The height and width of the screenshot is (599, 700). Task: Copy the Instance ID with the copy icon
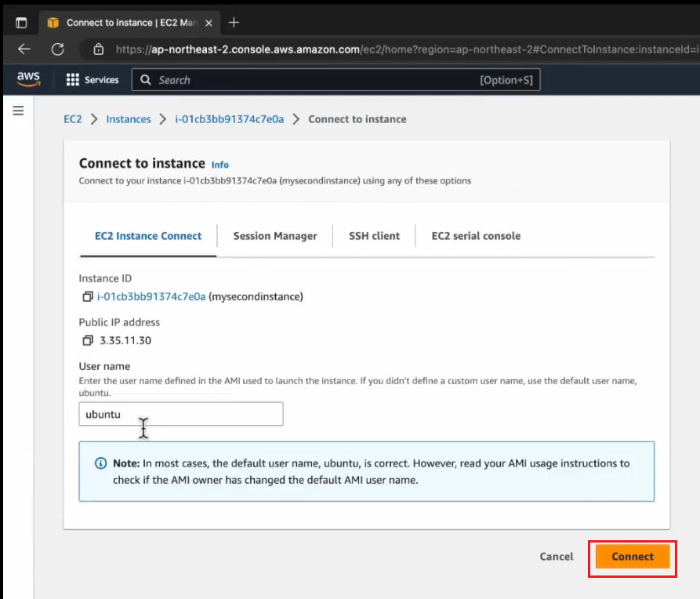[88, 296]
